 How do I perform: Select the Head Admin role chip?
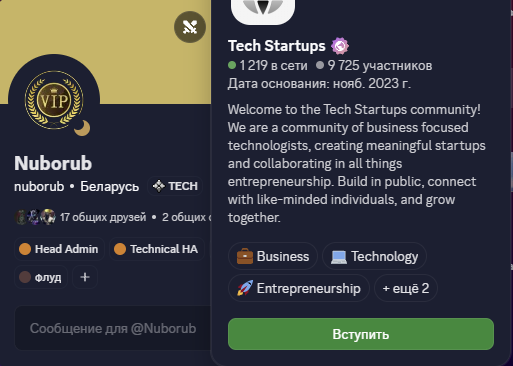(x=59, y=249)
